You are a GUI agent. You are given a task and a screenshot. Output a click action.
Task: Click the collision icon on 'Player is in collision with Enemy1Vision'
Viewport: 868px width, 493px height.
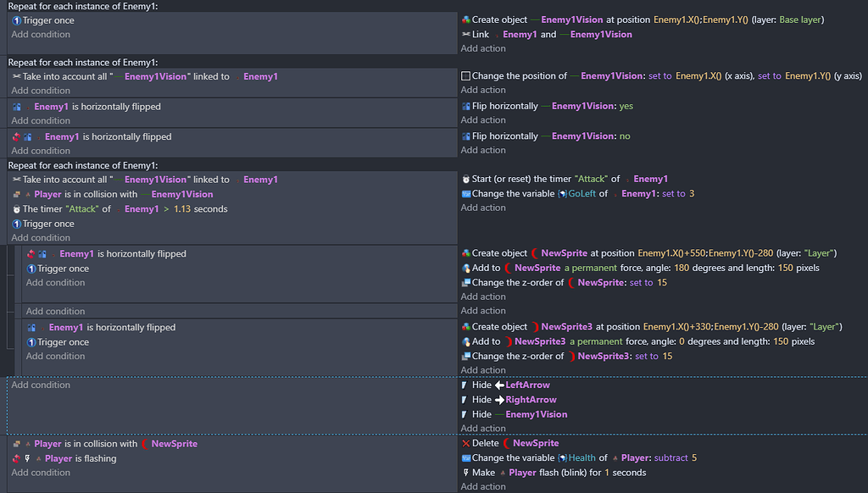tap(17, 194)
